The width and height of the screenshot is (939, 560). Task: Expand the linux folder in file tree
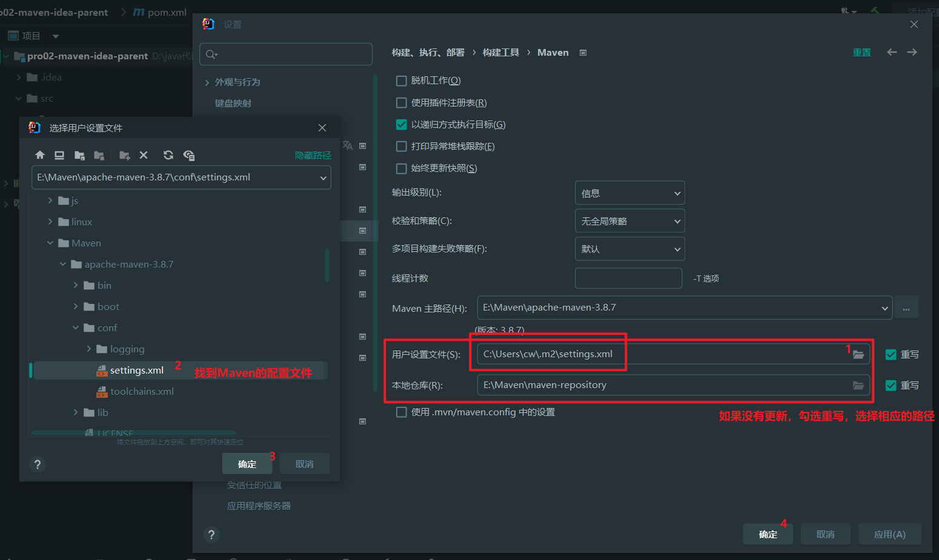(50, 222)
